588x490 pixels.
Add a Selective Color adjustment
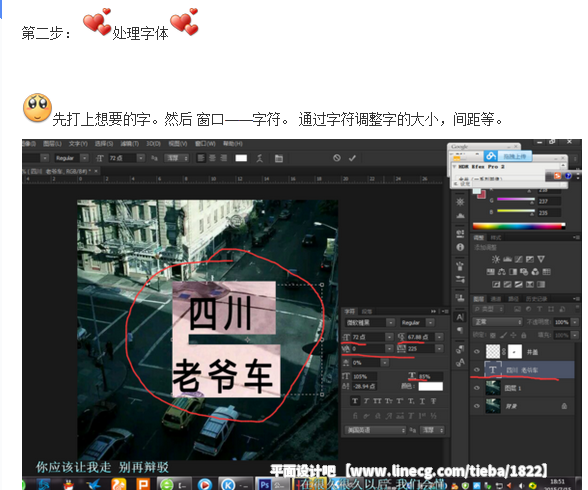[x=530, y=285]
